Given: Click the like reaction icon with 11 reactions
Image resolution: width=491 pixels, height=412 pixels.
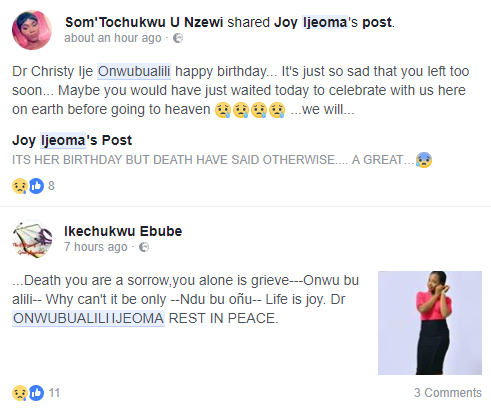Looking at the screenshot, I should [x=36, y=393].
